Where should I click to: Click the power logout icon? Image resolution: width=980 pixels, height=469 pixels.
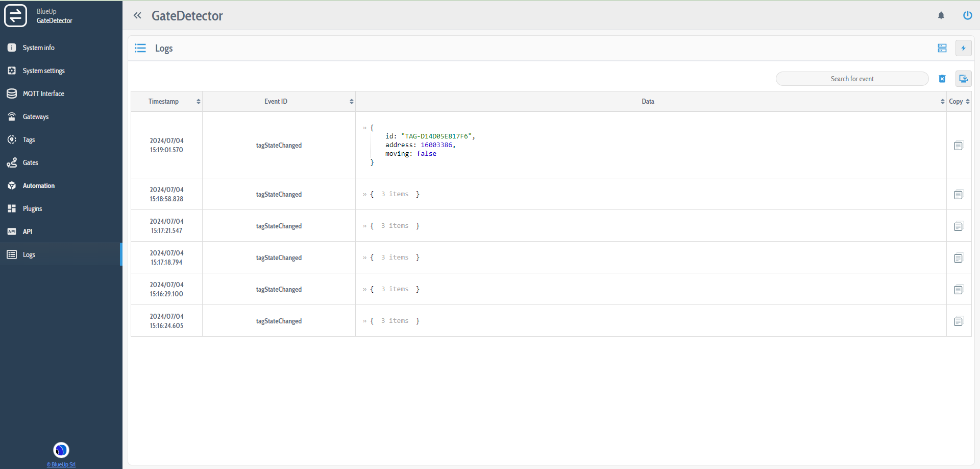pyautogui.click(x=967, y=15)
